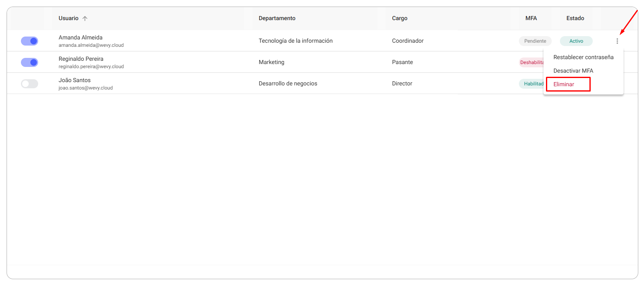Click the Director cargo cell
This screenshot has width=644, height=287.
pos(402,83)
